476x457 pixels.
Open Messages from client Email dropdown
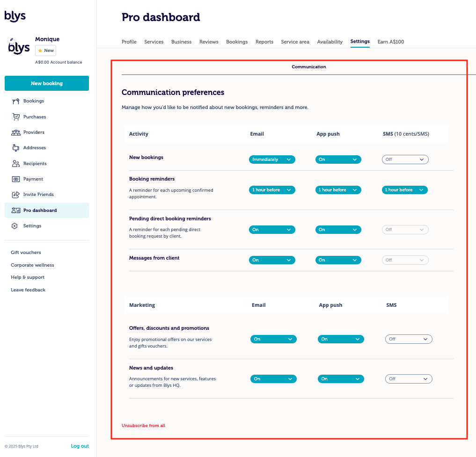(272, 260)
